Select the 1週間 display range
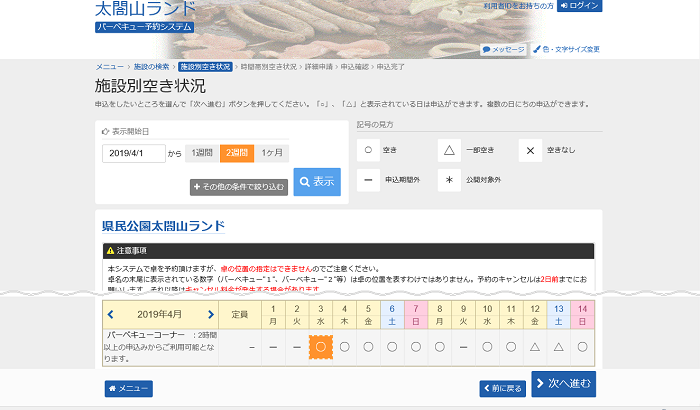700x410 pixels. pyautogui.click(x=202, y=153)
